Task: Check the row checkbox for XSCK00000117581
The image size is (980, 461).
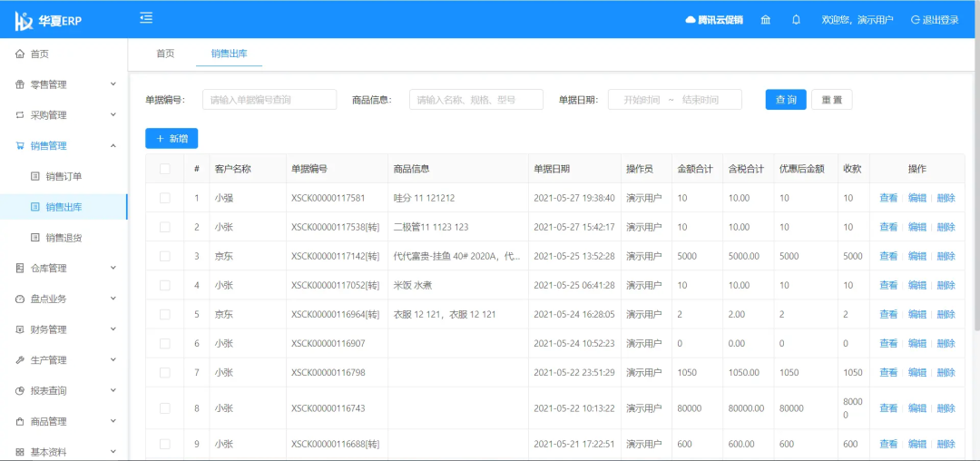Action: click(164, 198)
